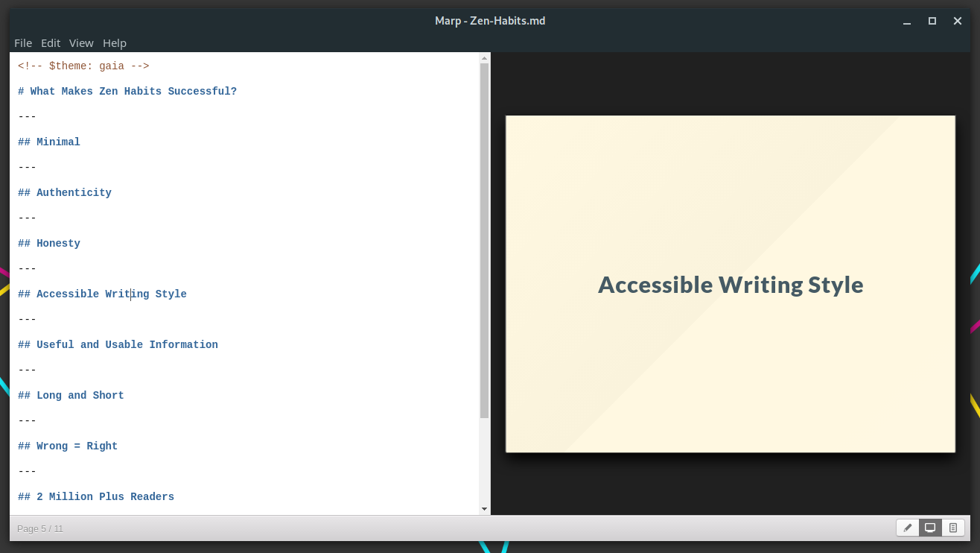The width and height of the screenshot is (980, 553).
Task: Open the Edit menu
Action: pos(51,43)
